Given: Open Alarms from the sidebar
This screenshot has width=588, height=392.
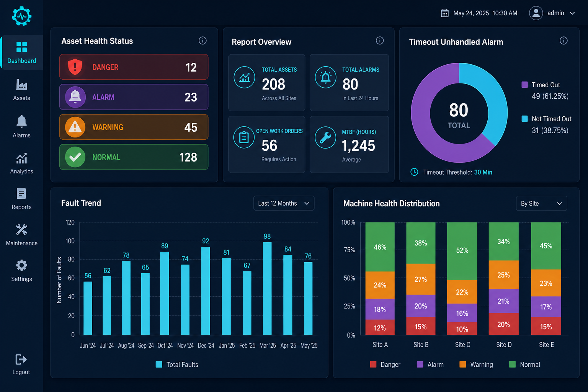Looking at the screenshot, I should point(21,127).
